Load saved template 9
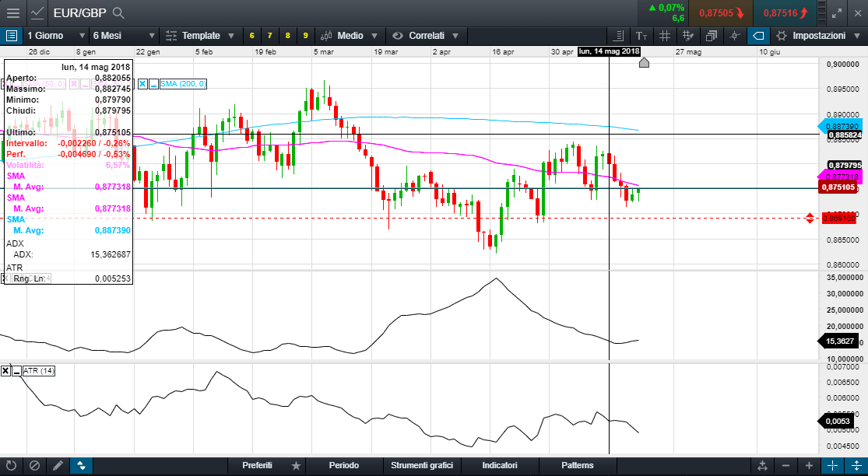Viewport: 868px width, 476px height. pos(306,36)
